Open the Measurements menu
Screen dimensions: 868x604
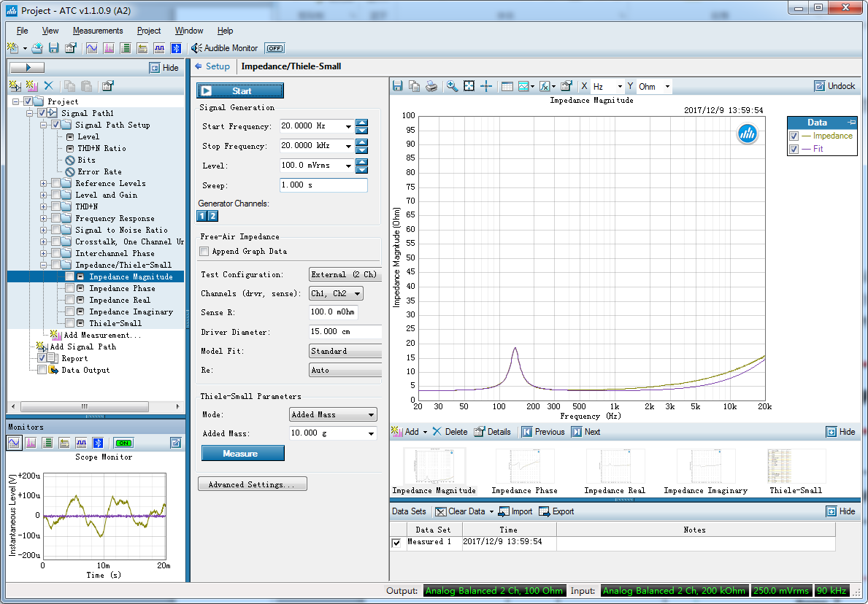coord(98,31)
